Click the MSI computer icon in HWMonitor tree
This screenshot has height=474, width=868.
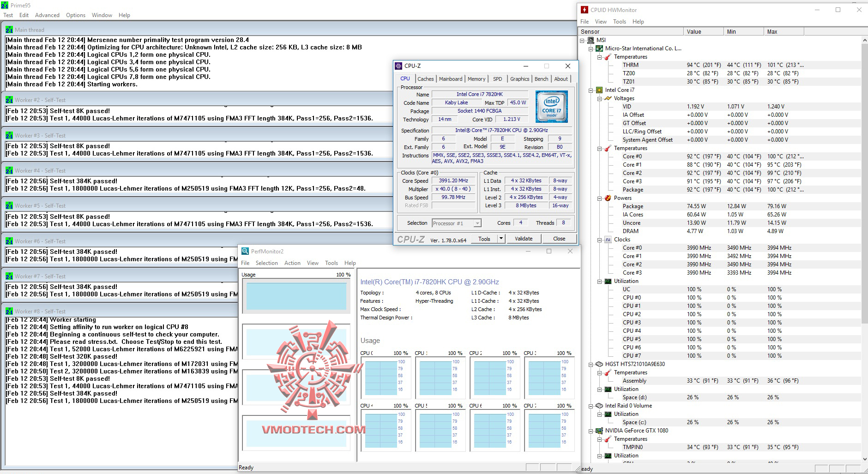591,40
